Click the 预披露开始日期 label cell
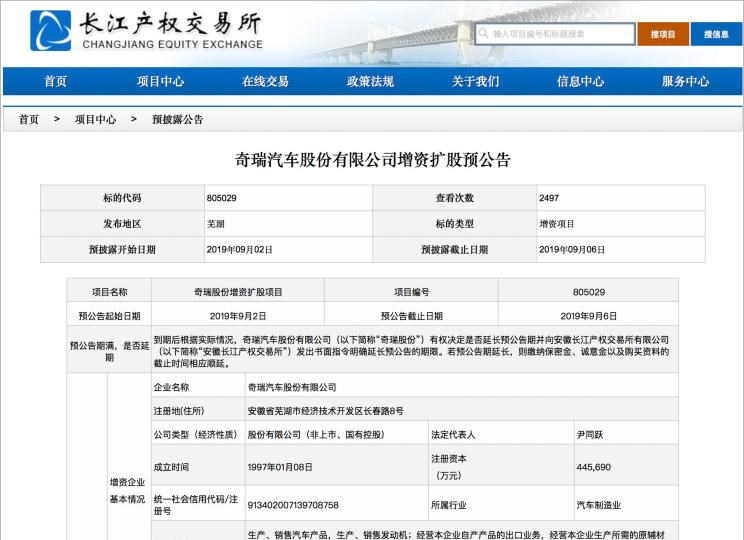The width and height of the screenshot is (744, 540). click(122, 250)
